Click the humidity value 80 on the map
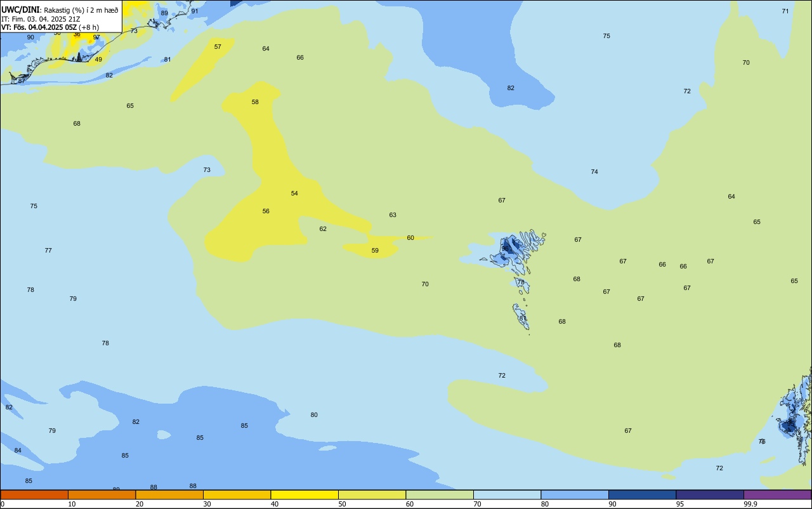812x509 pixels. (314, 415)
